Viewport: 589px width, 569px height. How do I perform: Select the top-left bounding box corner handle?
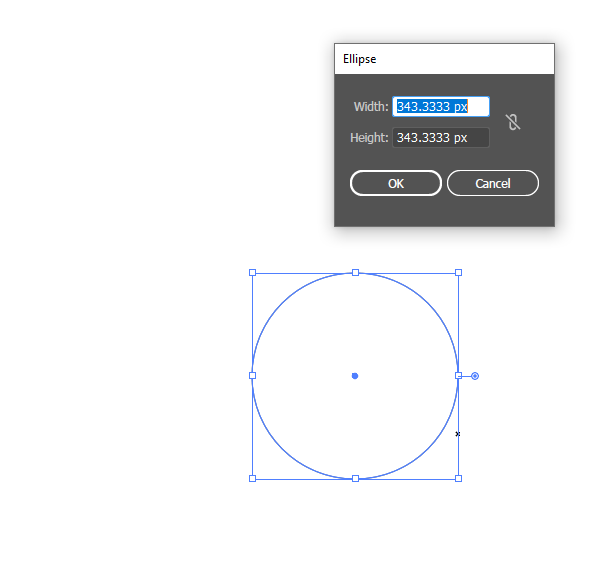252,273
